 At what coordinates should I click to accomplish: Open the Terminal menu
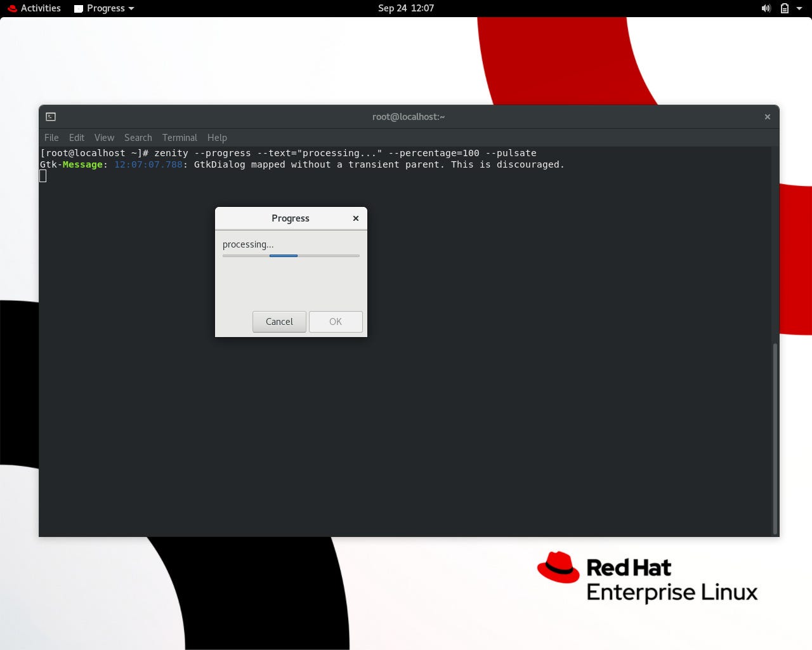coord(180,138)
